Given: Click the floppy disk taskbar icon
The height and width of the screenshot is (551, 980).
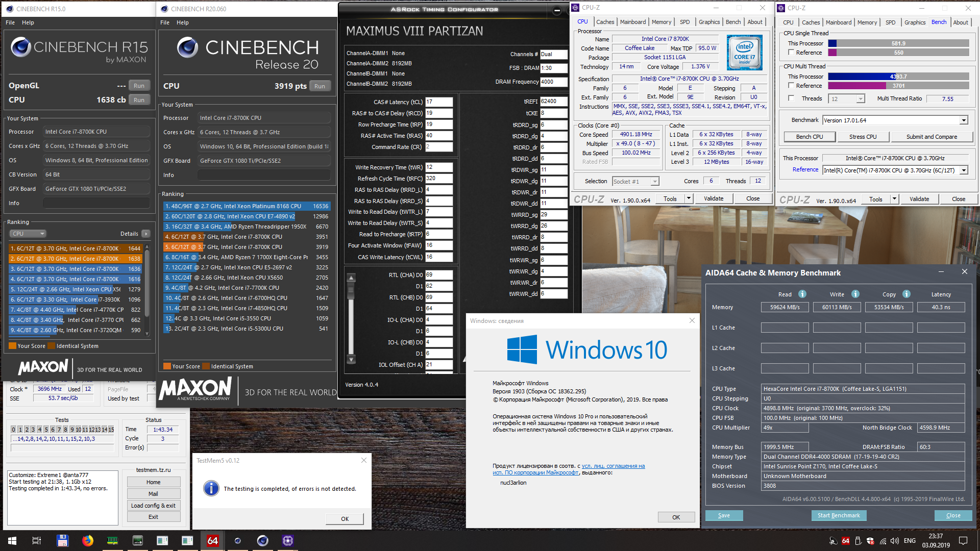Looking at the screenshot, I should 62,541.
